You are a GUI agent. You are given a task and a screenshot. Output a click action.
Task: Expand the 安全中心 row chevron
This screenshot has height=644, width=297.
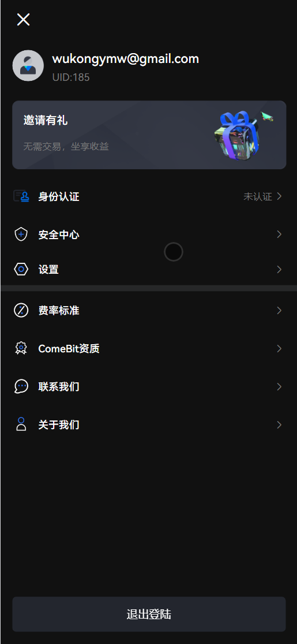click(x=279, y=234)
